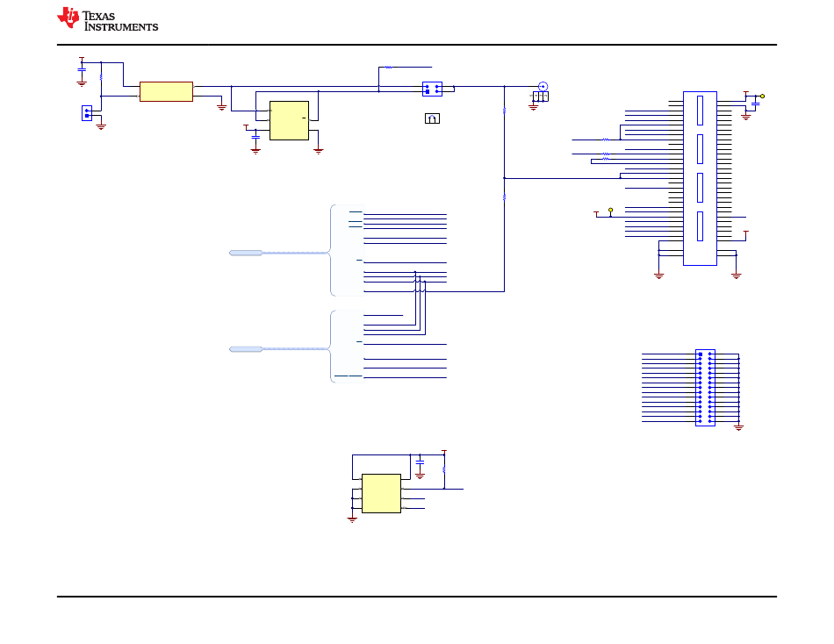Click the yellow test point left of the tall connector

(x=610, y=210)
